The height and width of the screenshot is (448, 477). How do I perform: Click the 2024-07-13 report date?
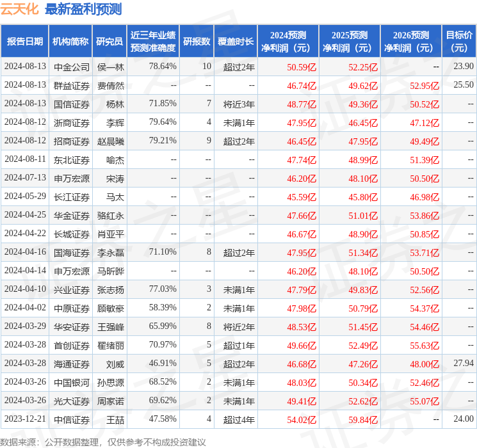tap(25, 178)
